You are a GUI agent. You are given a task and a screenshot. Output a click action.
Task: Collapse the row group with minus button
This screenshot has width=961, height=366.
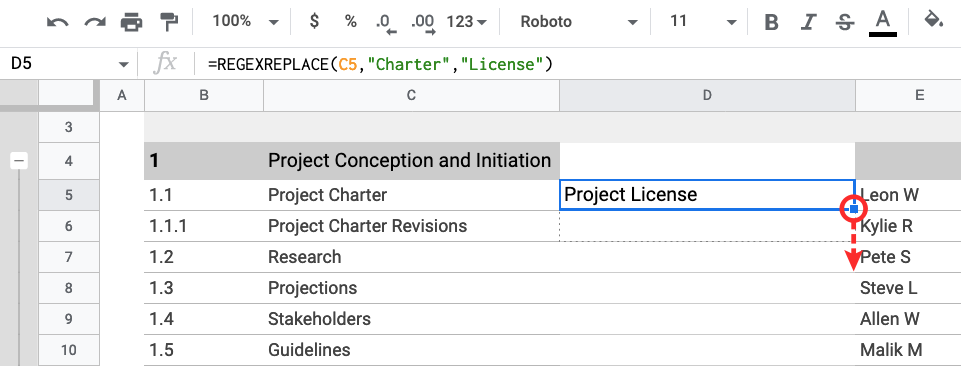(x=20, y=161)
